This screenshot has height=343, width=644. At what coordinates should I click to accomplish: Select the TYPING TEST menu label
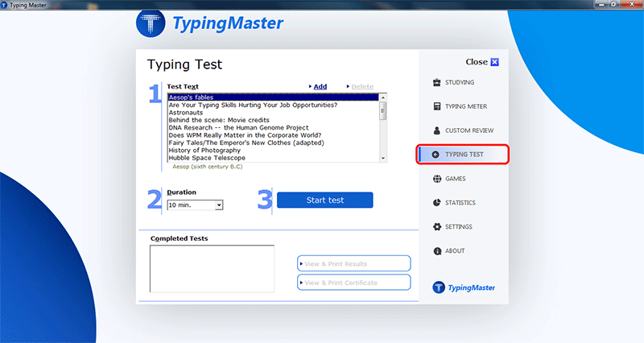coord(464,155)
